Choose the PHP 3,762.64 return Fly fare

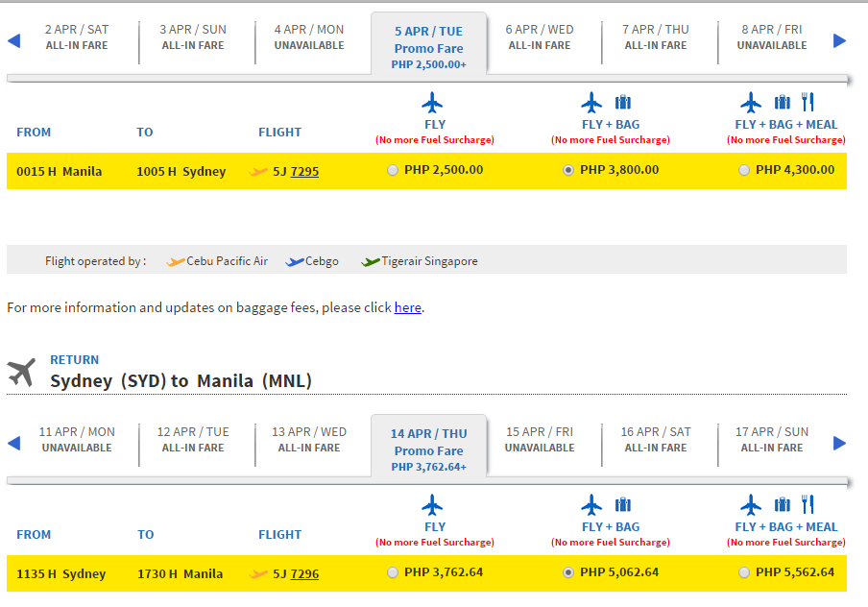click(393, 572)
